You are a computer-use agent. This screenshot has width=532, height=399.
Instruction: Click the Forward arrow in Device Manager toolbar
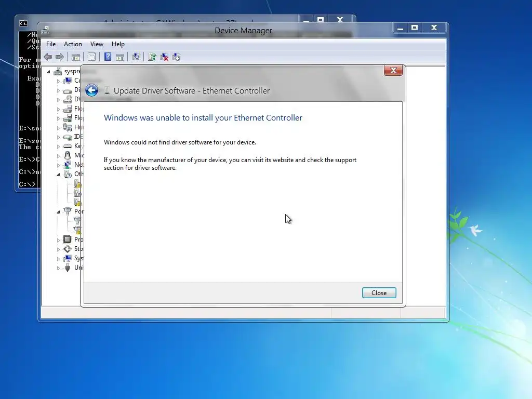[59, 57]
